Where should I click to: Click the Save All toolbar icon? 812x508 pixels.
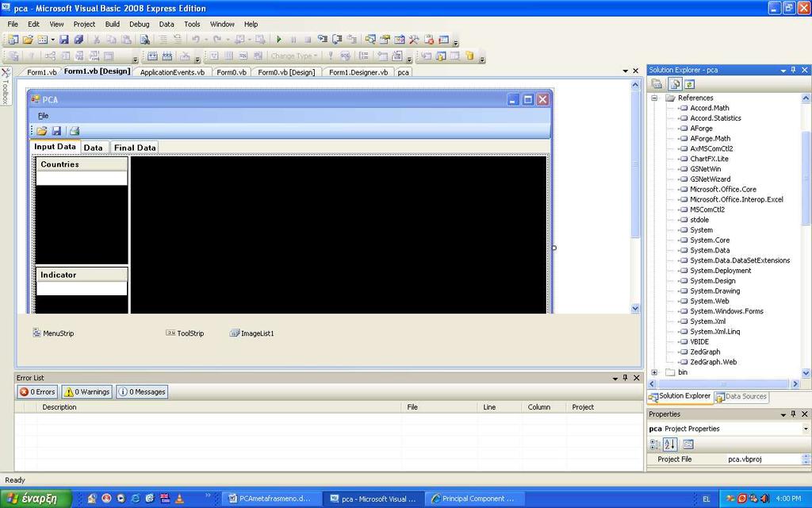(79, 40)
